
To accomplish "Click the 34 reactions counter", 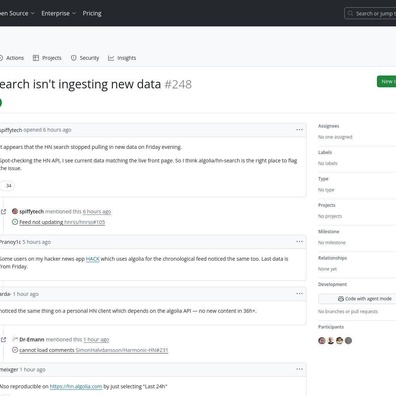I will coord(7,186).
